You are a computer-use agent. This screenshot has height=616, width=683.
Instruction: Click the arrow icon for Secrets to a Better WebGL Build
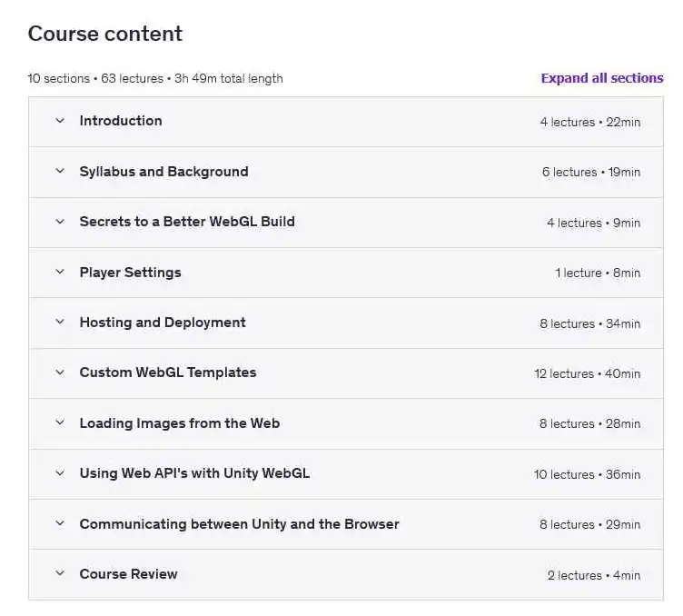point(60,222)
